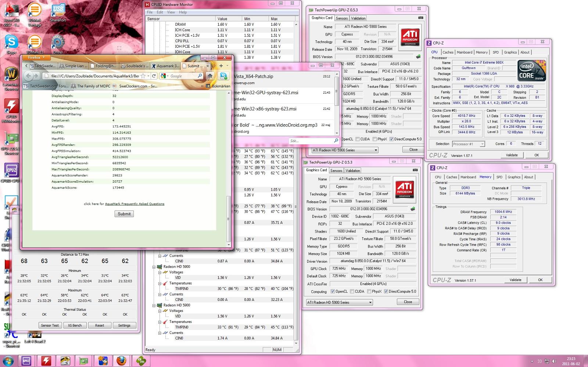Open the Windows Start menu orb
This screenshot has width=588, height=367.
[8, 361]
